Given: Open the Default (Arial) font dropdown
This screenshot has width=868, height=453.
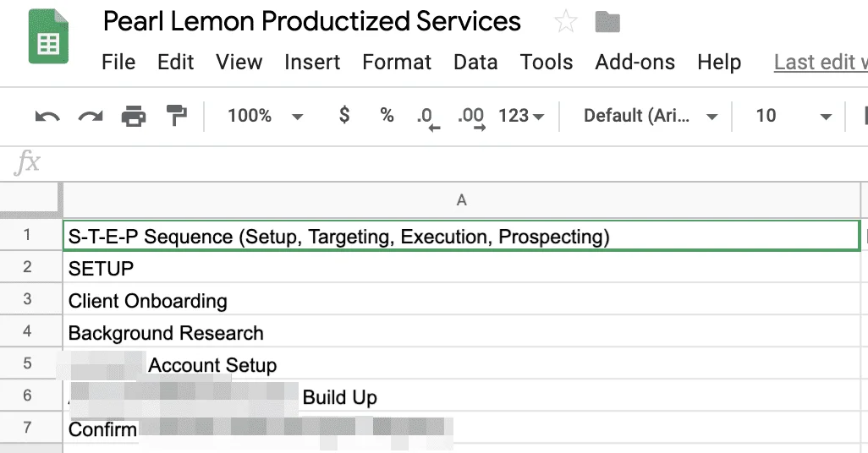Looking at the screenshot, I should pos(651,116).
